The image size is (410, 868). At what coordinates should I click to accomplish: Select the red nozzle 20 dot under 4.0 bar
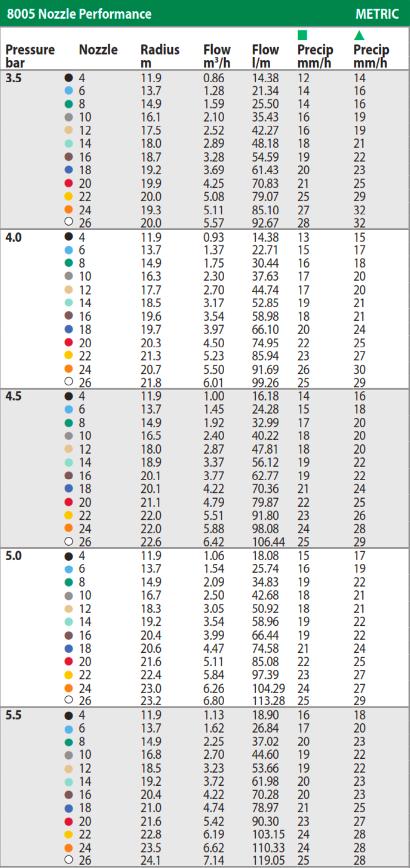68,342
